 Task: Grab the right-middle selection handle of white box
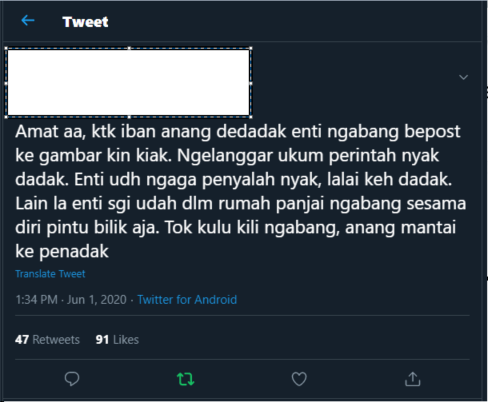pyautogui.click(x=251, y=83)
